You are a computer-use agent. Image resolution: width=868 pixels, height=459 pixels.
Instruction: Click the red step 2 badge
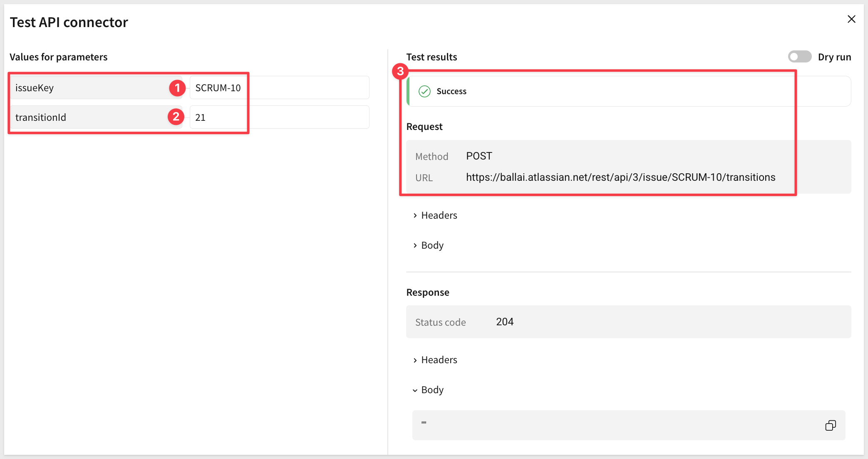(x=176, y=117)
